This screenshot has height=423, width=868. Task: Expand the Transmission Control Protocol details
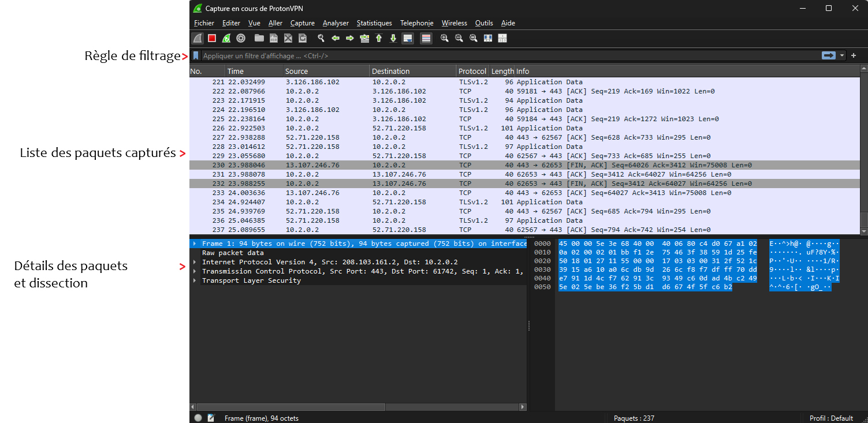(x=195, y=271)
